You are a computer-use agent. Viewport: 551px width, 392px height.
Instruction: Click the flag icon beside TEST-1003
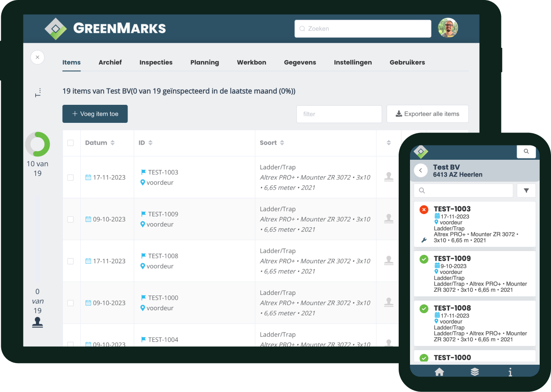pos(144,172)
